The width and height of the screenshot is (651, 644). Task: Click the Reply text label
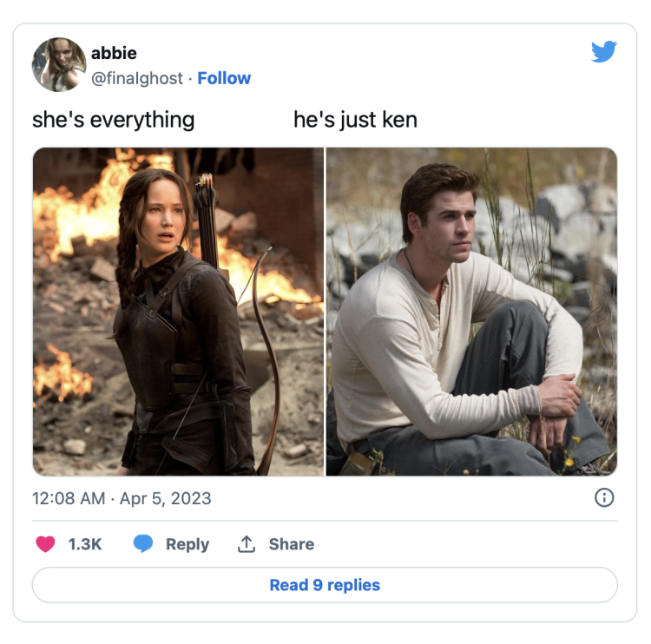click(x=187, y=544)
